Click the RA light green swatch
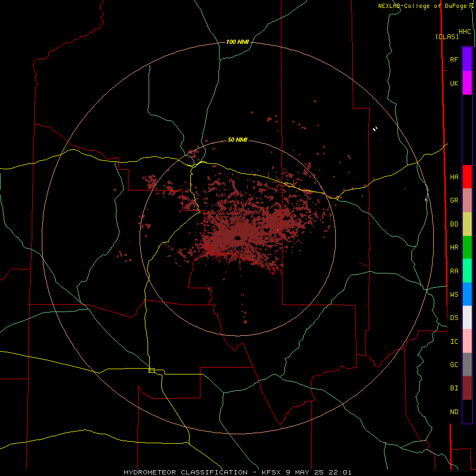476x476 pixels. [467, 271]
